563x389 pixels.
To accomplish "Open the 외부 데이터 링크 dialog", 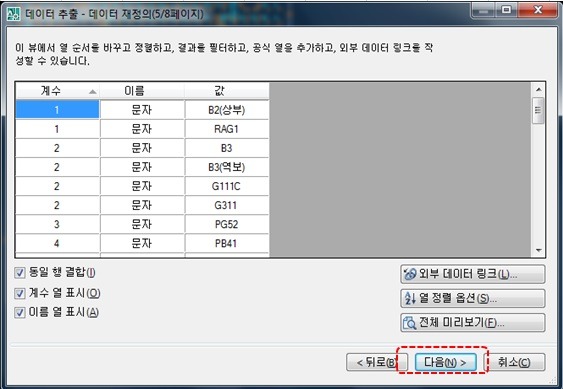I will coord(473,274).
